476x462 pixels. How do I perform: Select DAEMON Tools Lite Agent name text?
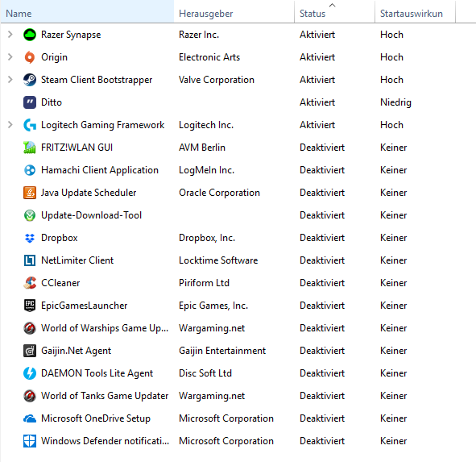(x=97, y=373)
